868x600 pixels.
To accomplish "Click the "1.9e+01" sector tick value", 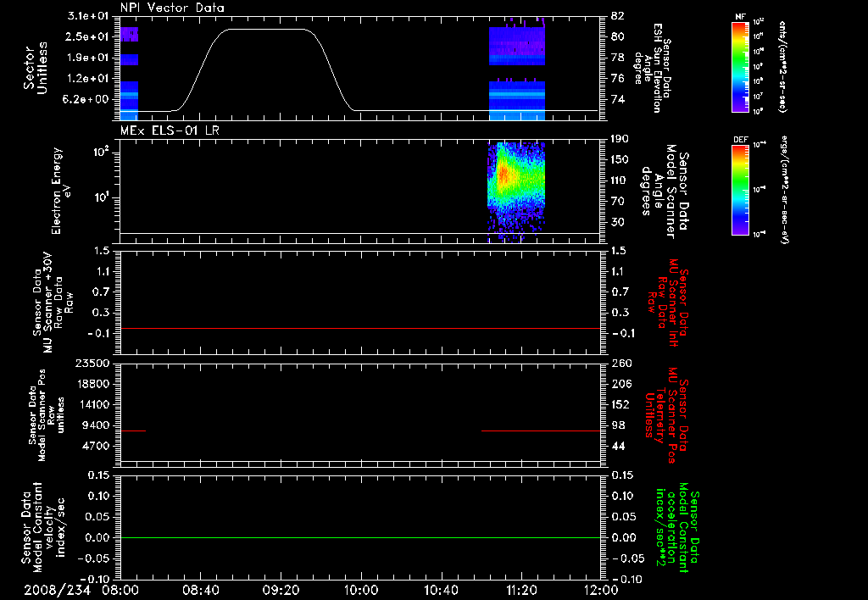I will tap(87, 58).
